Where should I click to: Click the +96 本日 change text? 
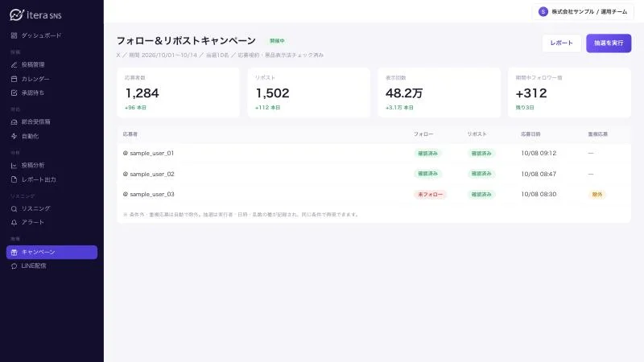(x=135, y=108)
